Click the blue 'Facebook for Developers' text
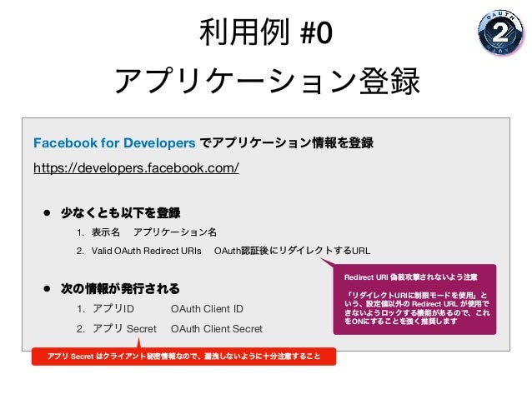The image size is (532, 399). (x=114, y=142)
